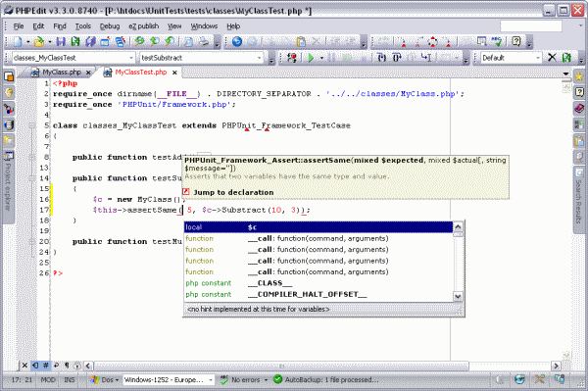Click the Close all windows icon
The image size is (588, 391).
click(x=120, y=41)
